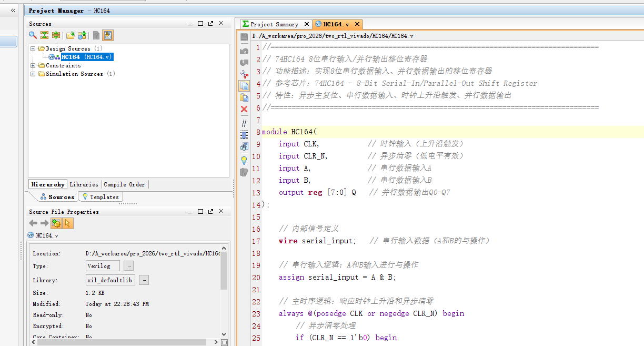Delete selection with red X icon
Image resolution: width=644 pixels, height=346 pixels.
click(244, 109)
